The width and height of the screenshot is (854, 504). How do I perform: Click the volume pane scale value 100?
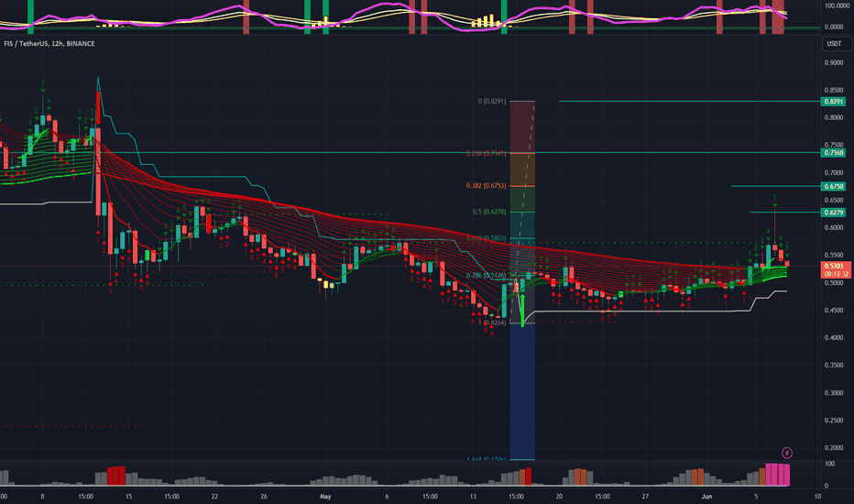point(829,464)
